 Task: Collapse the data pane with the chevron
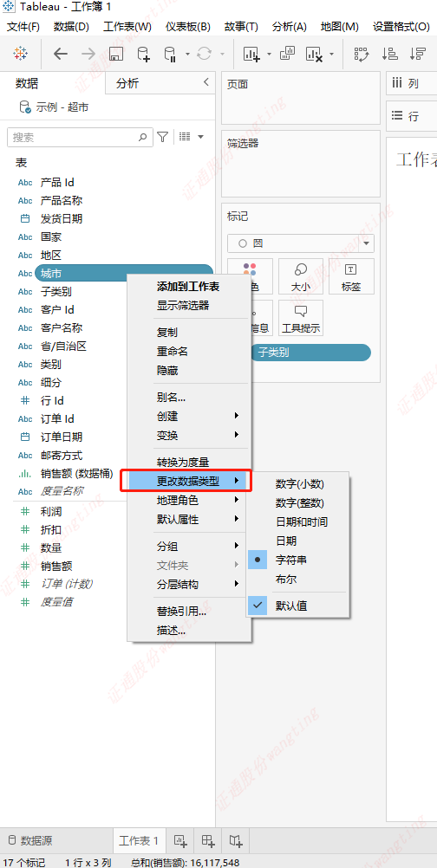tap(206, 82)
